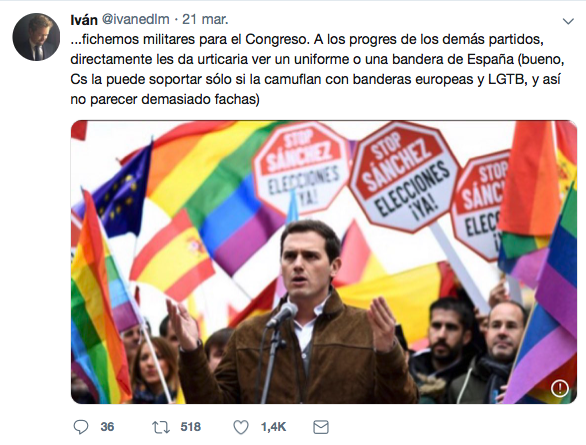Click the speaker's face in the photo
This screenshot has width=586, height=445.
point(308,260)
